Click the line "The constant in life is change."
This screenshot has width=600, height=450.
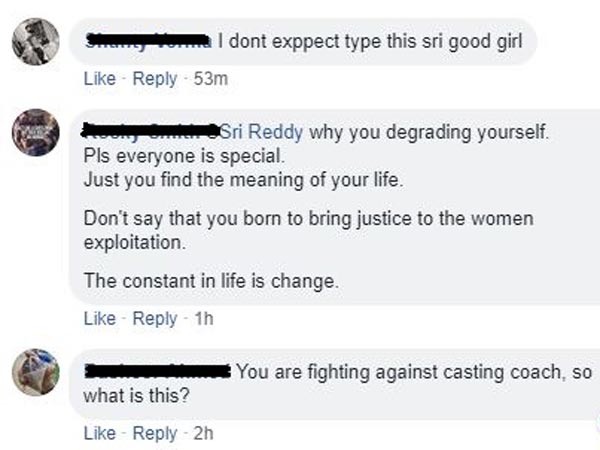[x=211, y=282]
